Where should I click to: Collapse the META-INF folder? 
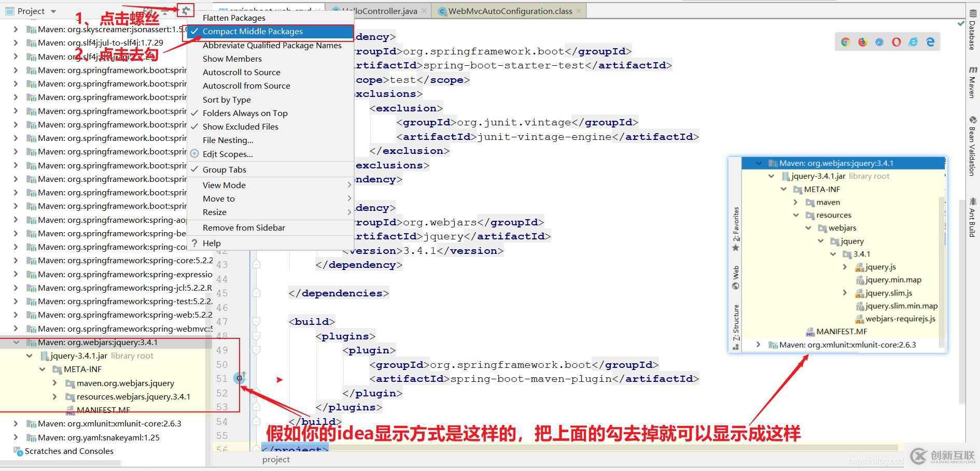42,369
